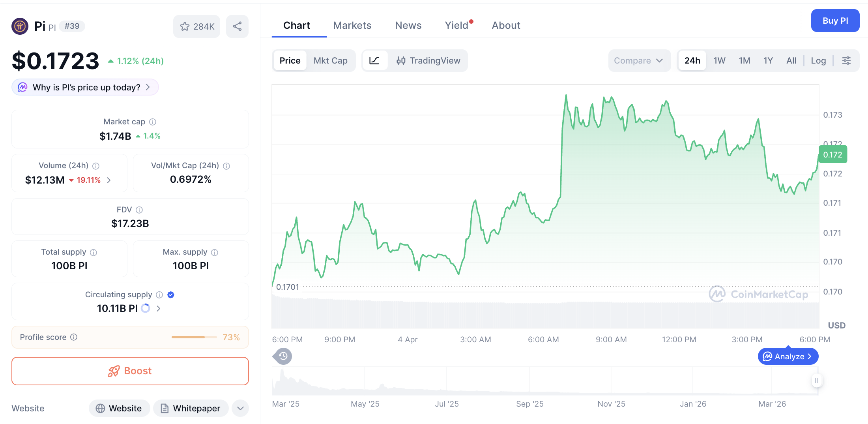Expand Volume (24h) details arrow
The width and height of the screenshot is (868, 424).
point(109,180)
